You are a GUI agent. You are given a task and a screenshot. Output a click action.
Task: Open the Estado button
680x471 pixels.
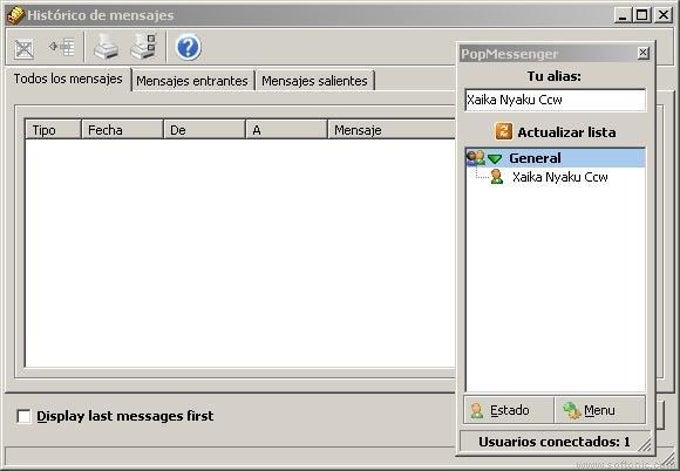click(x=509, y=410)
